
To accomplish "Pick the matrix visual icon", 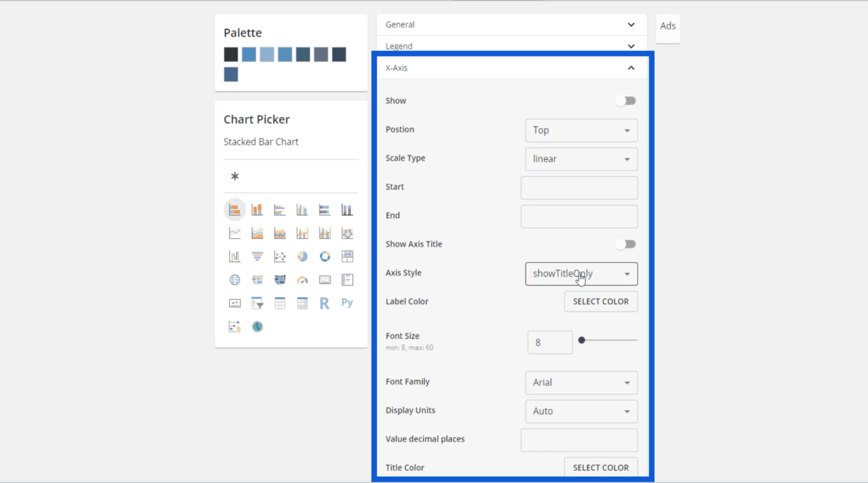I will (x=302, y=303).
